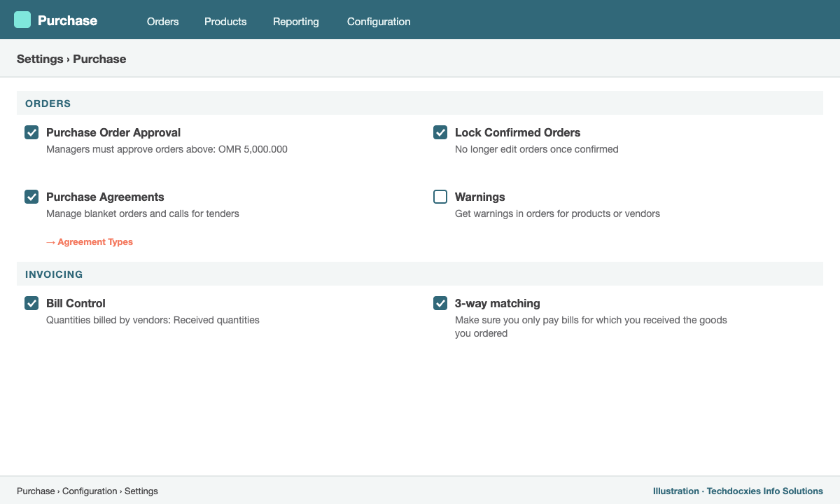Click the Warnings setting label

tap(480, 197)
